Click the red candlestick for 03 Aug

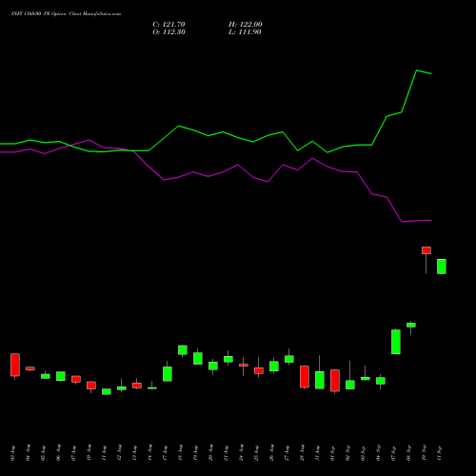click(x=15, y=365)
